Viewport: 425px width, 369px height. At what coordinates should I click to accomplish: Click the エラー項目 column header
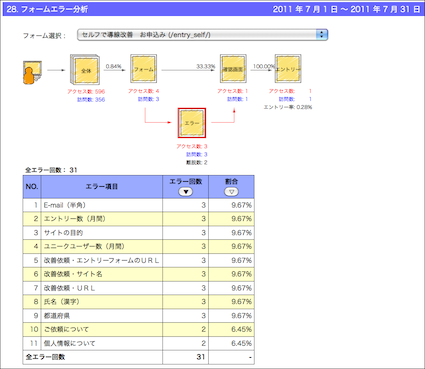[102, 187]
